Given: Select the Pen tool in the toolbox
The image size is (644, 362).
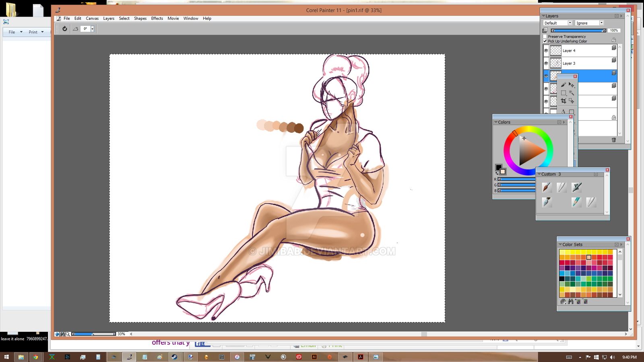Looking at the screenshot, I should [x=563, y=111].
